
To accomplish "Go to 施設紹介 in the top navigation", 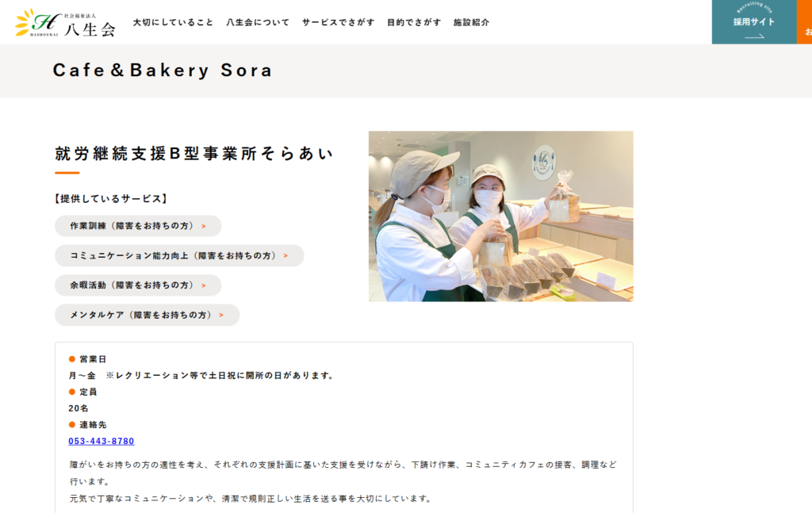I will coord(471,22).
